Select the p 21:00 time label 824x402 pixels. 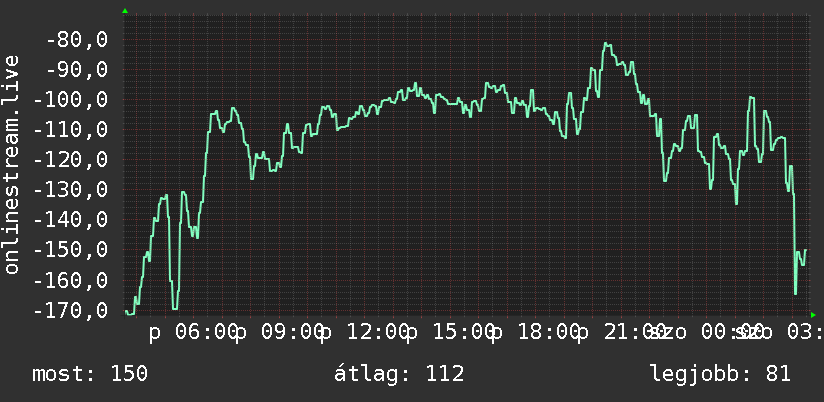click(620, 333)
